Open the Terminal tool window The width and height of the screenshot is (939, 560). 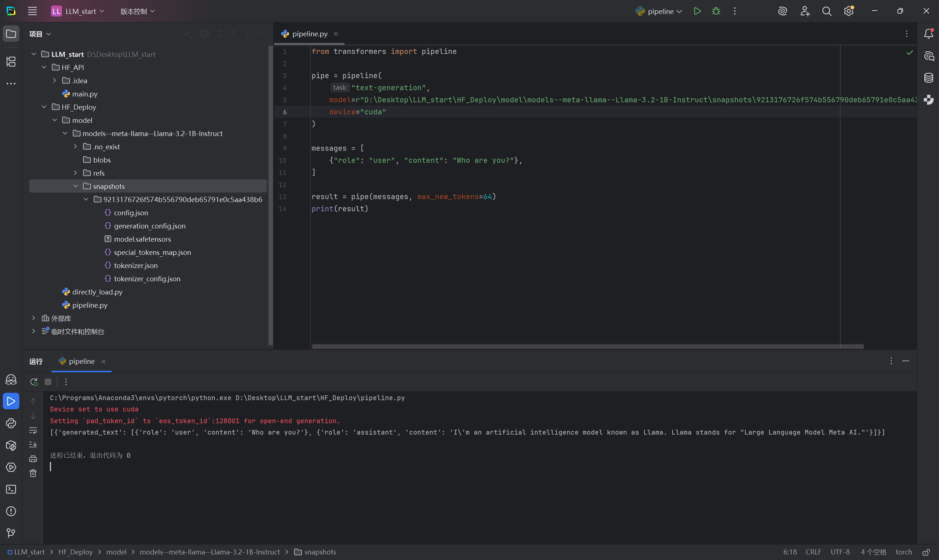[x=11, y=489]
